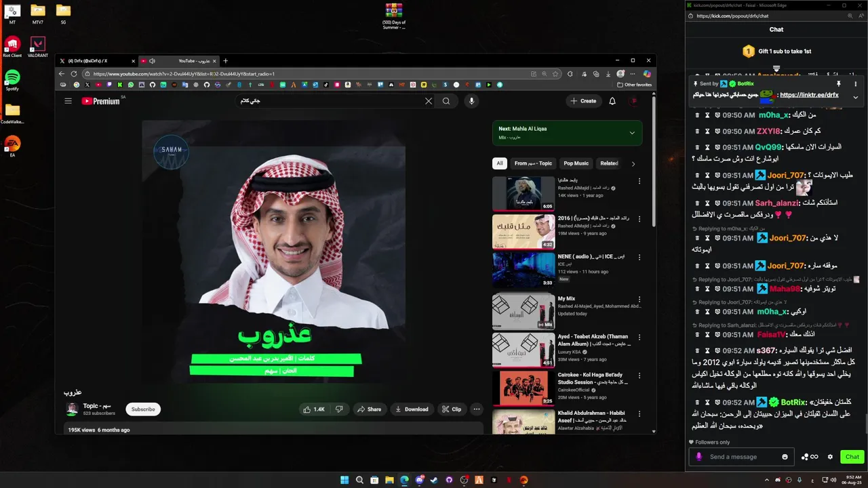This screenshot has height=488, width=868.
Task: Open Spotify from the desktop
Action: coord(12,80)
